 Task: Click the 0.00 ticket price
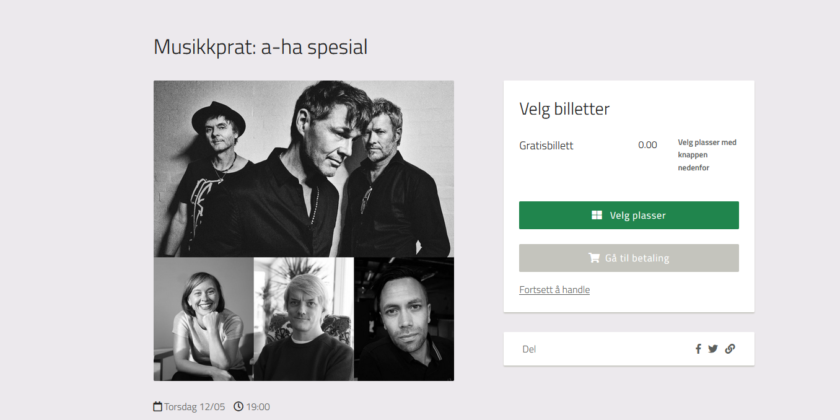point(648,145)
